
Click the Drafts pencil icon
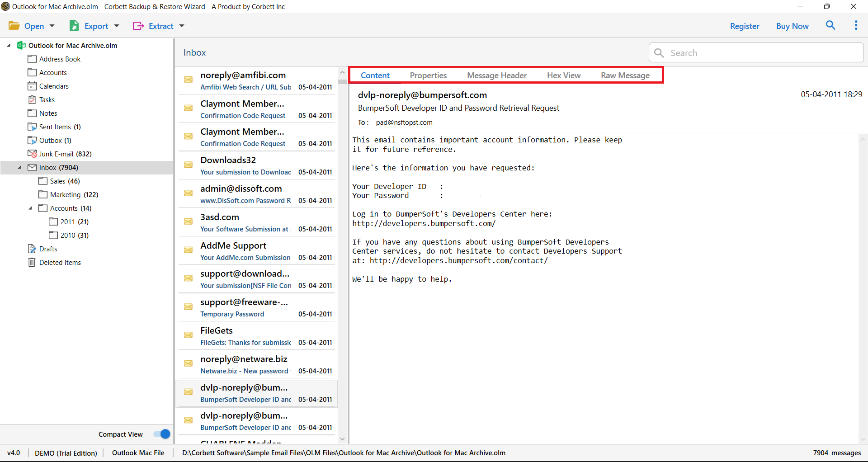32,249
